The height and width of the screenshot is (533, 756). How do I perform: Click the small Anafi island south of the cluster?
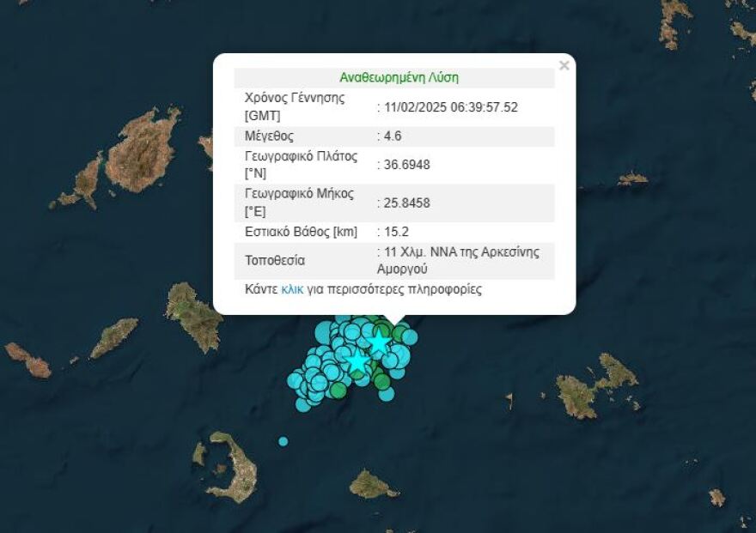point(373,486)
